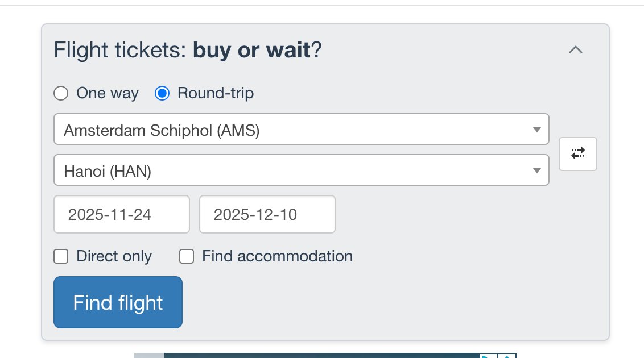Select the One way radio button

coord(61,93)
